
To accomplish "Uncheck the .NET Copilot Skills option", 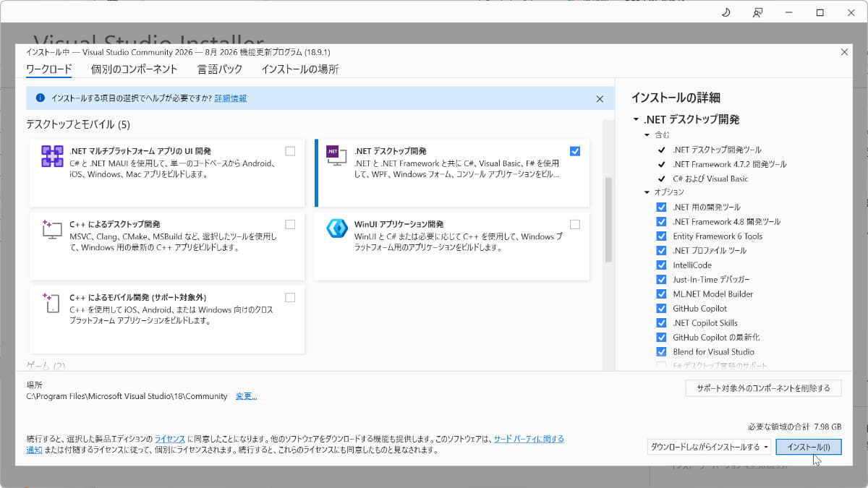I will coord(661,323).
